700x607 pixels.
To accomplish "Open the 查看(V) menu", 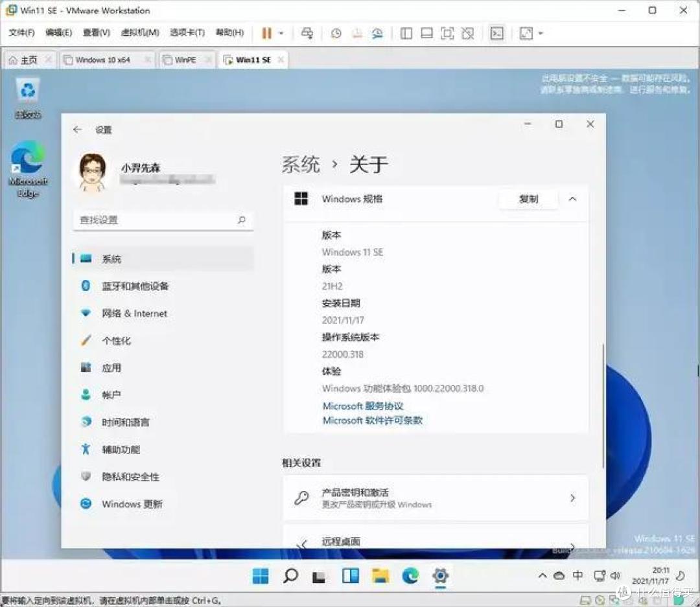I will pyautogui.click(x=97, y=32).
